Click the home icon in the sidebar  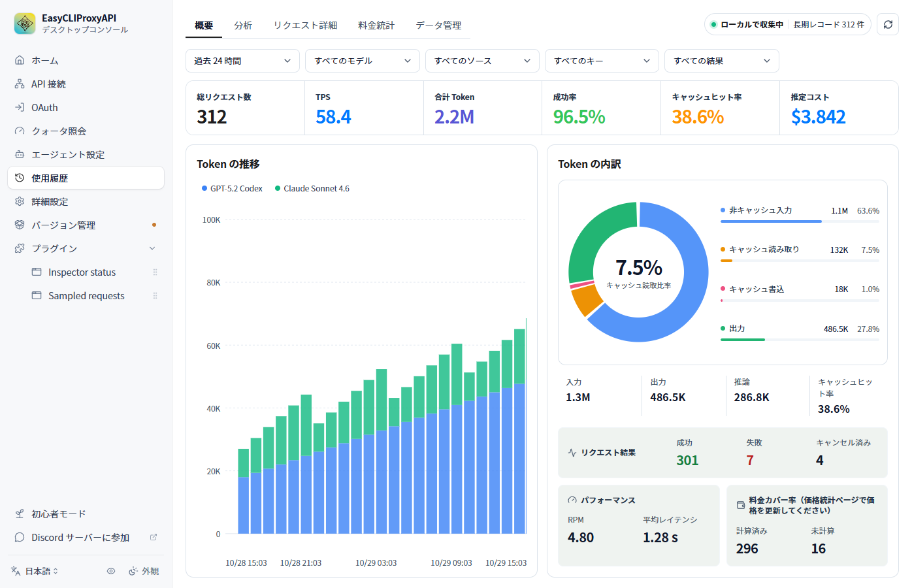[20, 60]
